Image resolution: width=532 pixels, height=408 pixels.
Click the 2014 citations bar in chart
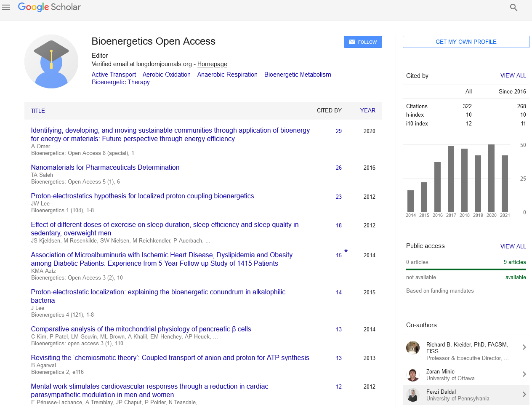(x=410, y=201)
